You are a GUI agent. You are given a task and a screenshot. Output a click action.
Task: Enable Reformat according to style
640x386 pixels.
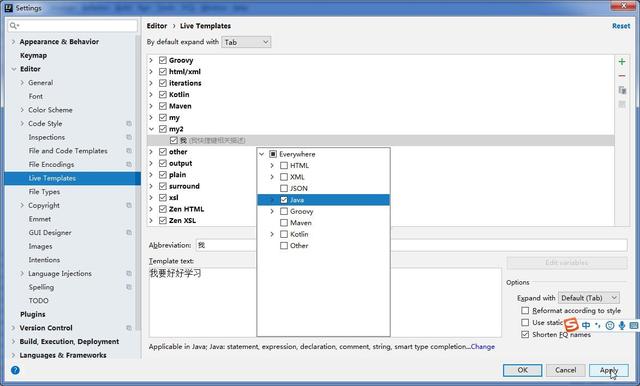point(525,311)
